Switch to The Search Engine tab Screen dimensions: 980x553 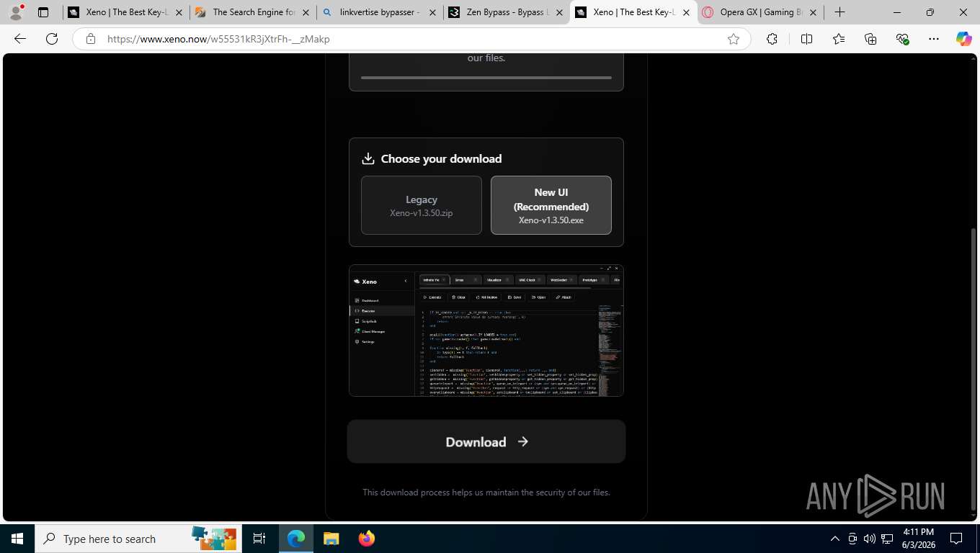point(253,12)
